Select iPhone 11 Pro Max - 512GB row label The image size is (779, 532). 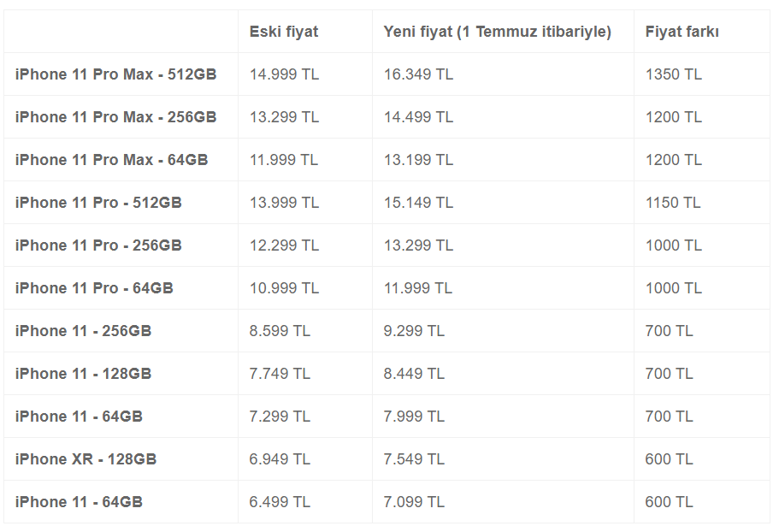[115, 74]
